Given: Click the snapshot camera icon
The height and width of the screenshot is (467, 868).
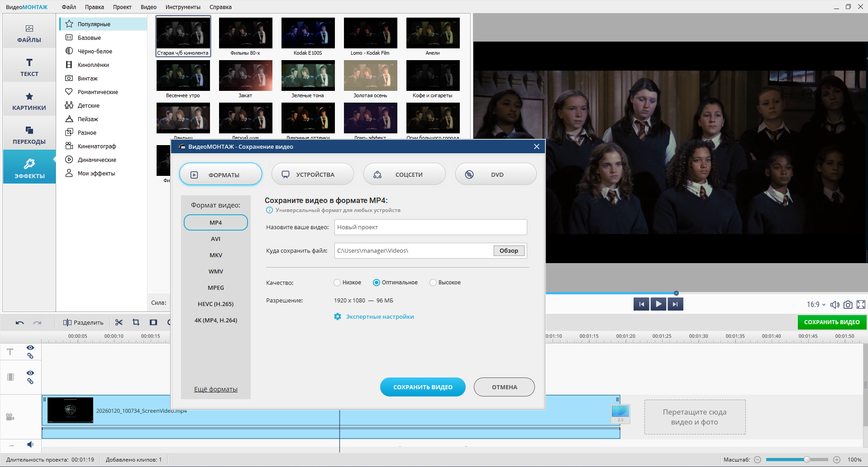Looking at the screenshot, I should pos(848,305).
